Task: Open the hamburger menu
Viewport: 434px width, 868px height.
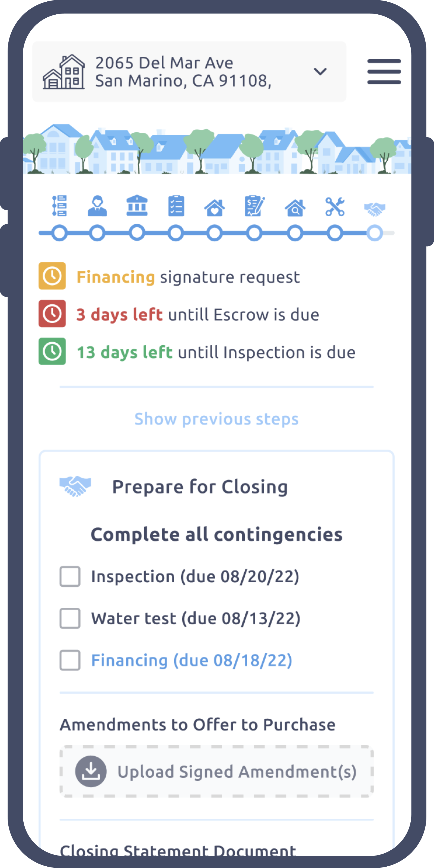Action: (x=384, y=71)
